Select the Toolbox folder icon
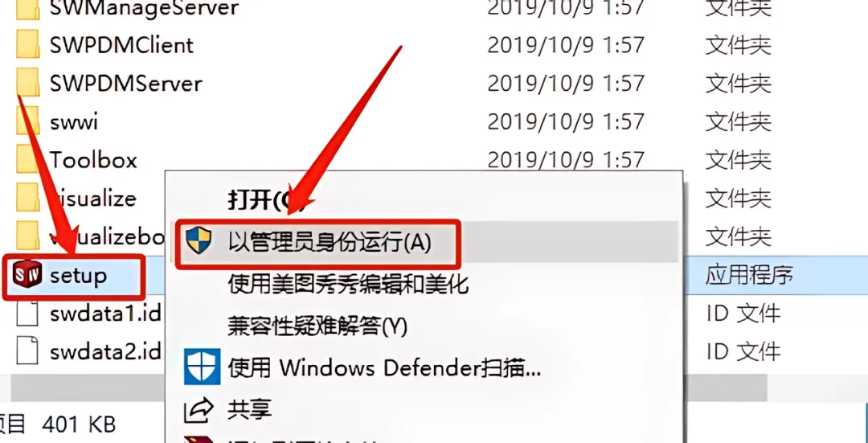Image resolution: width=868 pixels, height=443 pixels. point(27,159)
